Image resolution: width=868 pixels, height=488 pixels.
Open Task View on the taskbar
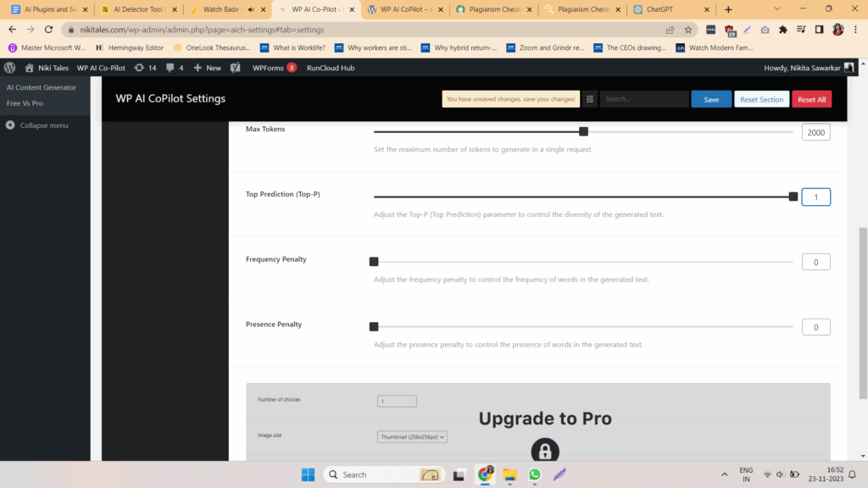(459, 474)
